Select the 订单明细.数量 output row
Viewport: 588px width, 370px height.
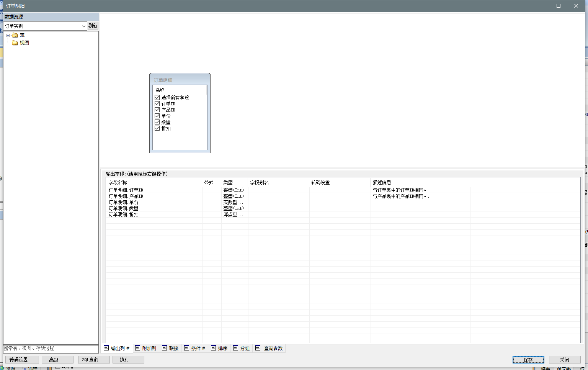(x=123, y=208)
